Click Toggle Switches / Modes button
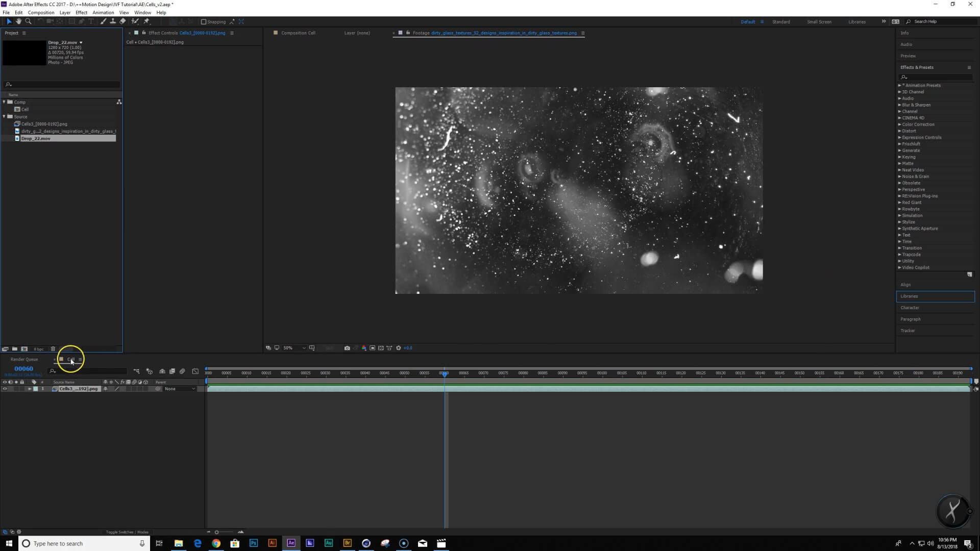This screenshot has height=551, width=980. pos(127,532)
